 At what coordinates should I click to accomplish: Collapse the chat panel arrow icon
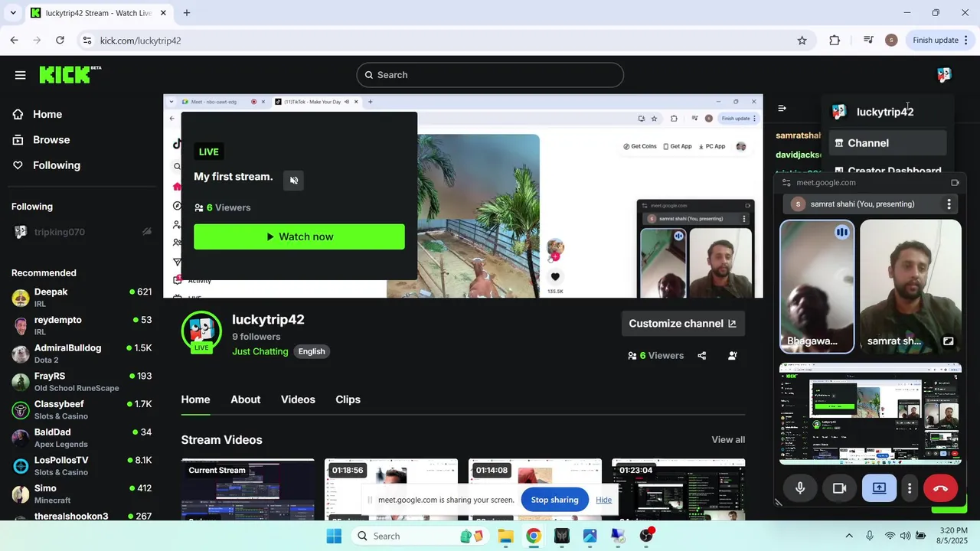click(x=782, y=108)
